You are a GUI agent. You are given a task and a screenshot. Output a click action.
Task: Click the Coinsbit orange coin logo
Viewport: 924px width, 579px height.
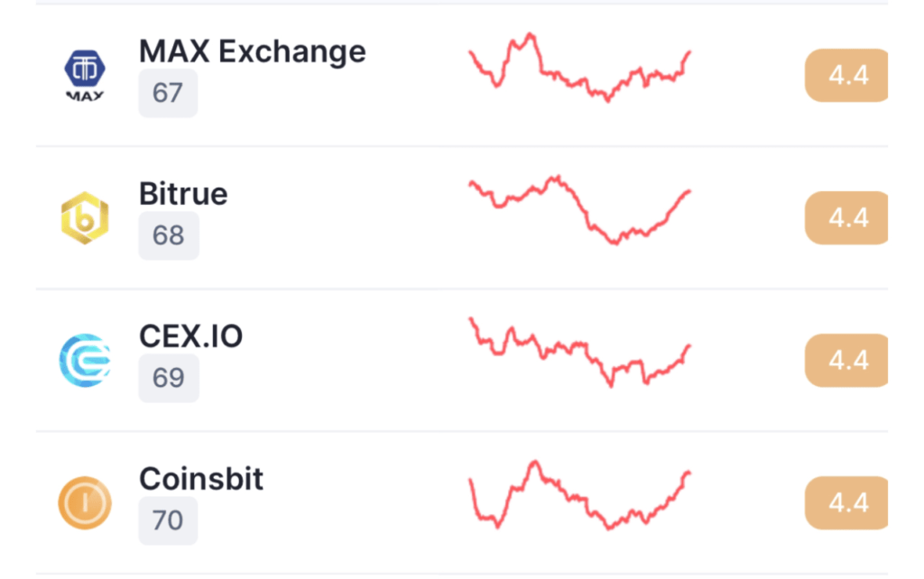tap(85, 503)
